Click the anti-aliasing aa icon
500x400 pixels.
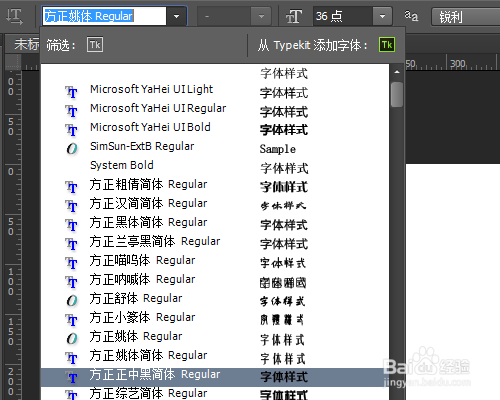pyautogui.click(x=411, y=15)
